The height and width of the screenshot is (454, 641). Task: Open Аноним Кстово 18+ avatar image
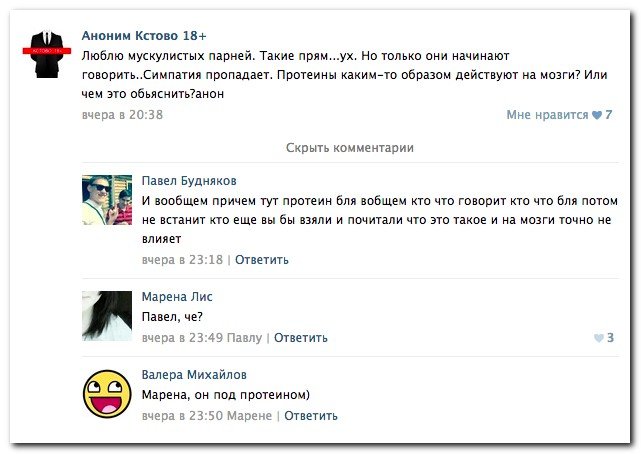47,54
